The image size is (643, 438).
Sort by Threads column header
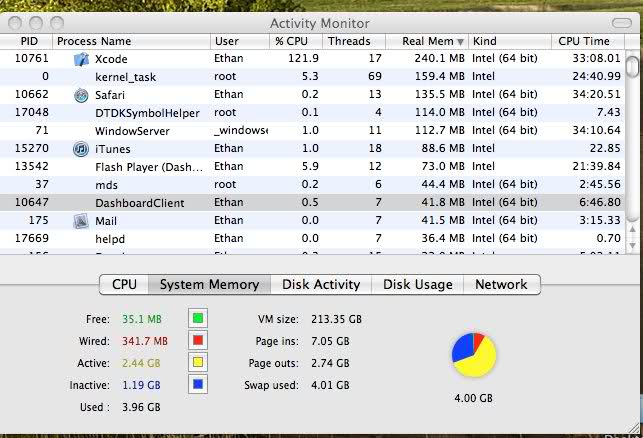[354, 41]
